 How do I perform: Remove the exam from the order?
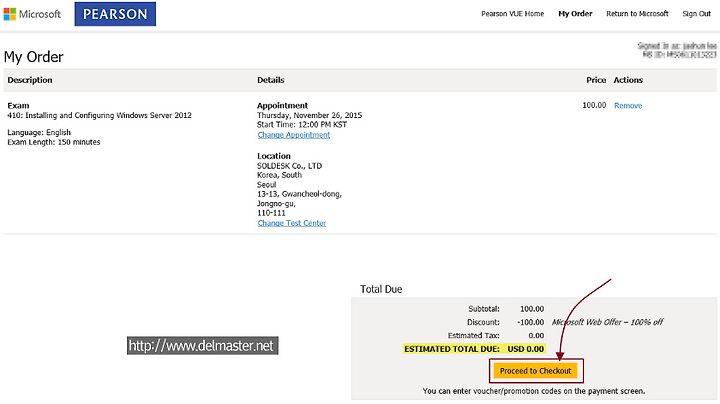628,106
